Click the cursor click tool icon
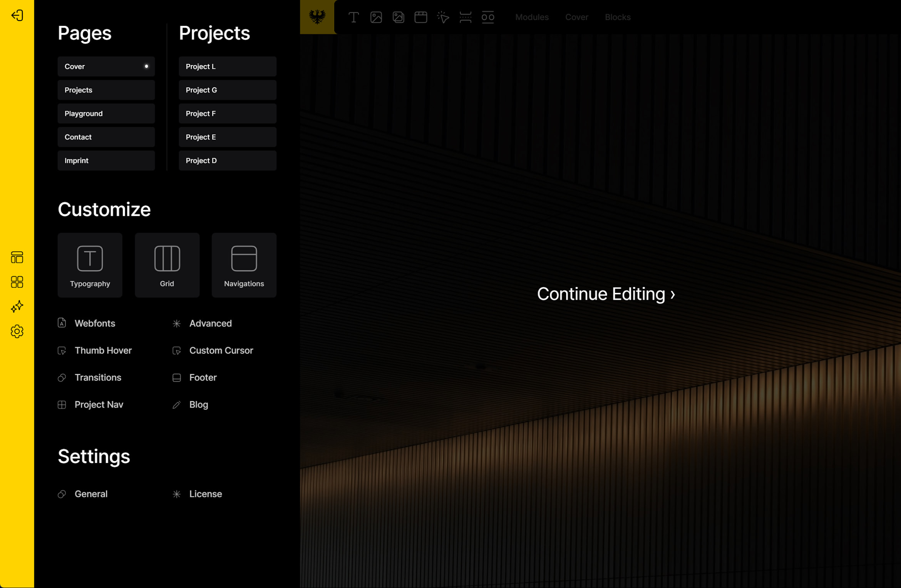This screenshot has width=901, height=588. (x=443, y=17)
